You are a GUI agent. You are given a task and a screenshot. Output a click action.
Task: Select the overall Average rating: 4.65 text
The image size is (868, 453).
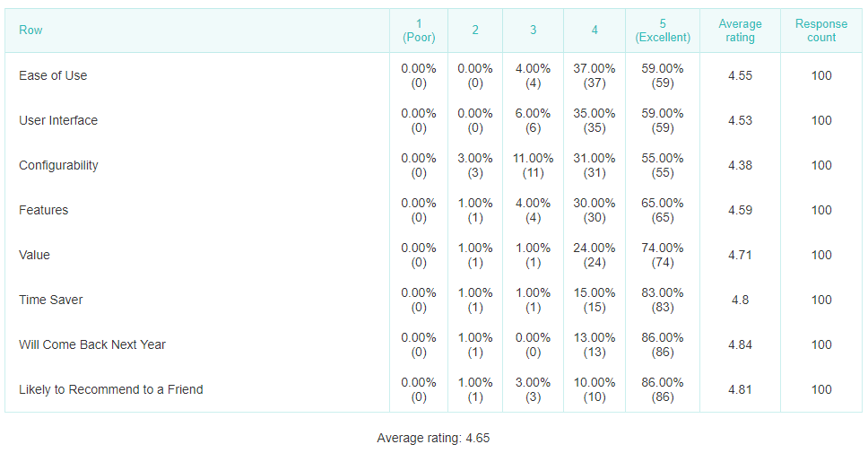click(433, 438)
